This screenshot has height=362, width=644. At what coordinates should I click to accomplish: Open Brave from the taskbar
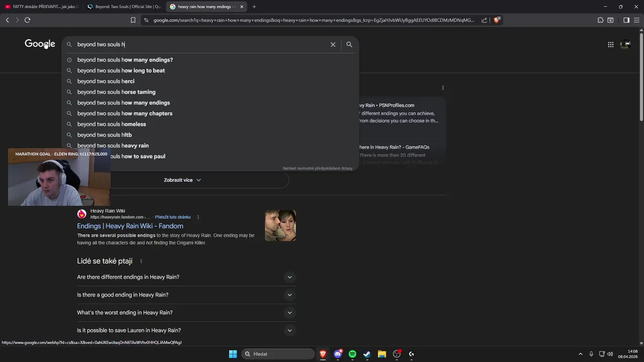tap(323, 354)
